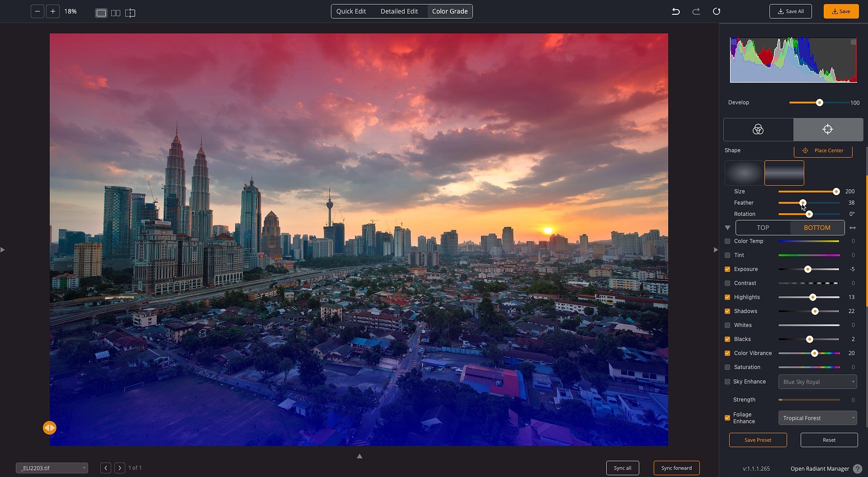Click the Strength slider track

tap(809, 400)
